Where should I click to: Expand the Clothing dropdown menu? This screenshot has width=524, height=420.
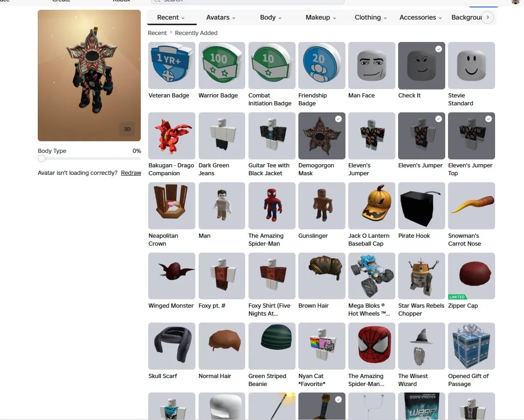pyautogui.click(x=371, y=17)
